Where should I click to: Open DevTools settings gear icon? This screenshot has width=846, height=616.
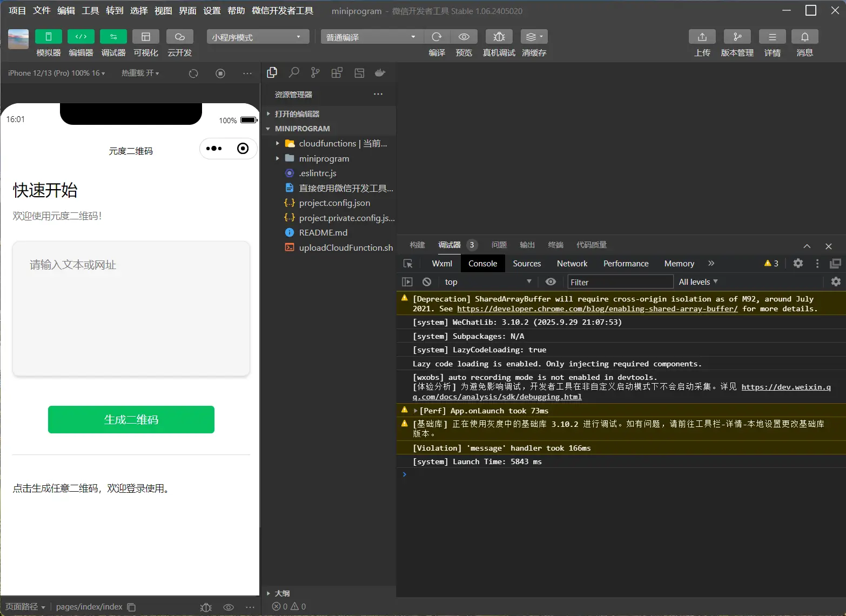click(x=798, y=263)
